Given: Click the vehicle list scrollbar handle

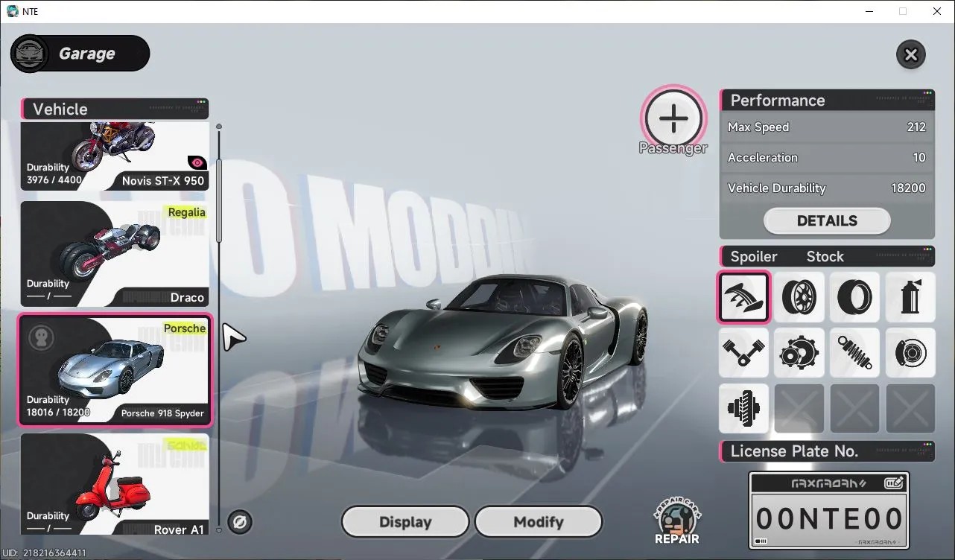Looking at the screenshot, I should (x=219, y=200).
